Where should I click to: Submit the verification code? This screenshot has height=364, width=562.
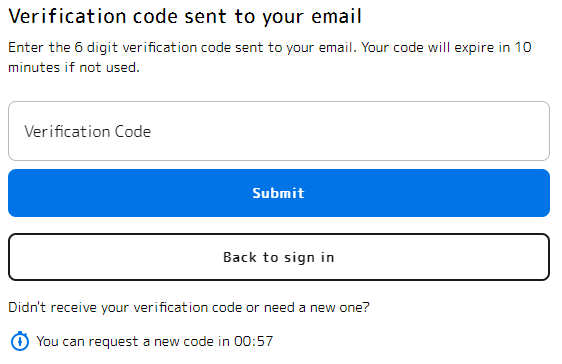[x=279, y=193]
